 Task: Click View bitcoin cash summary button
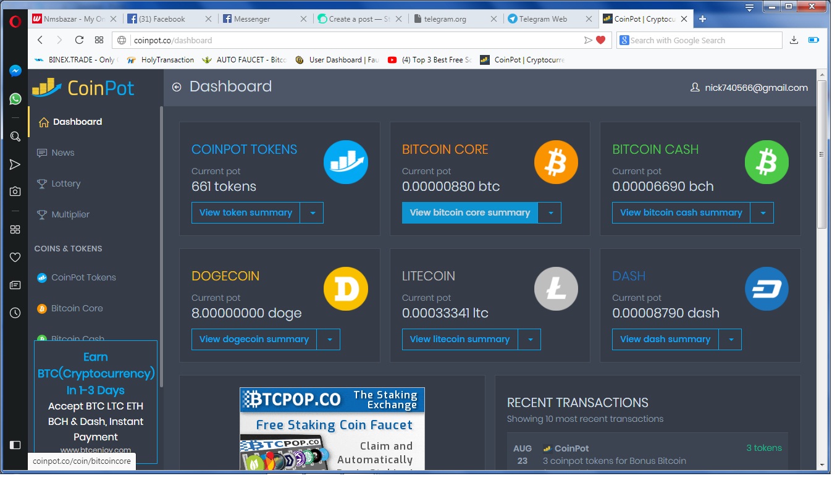(x=681, y=213)
